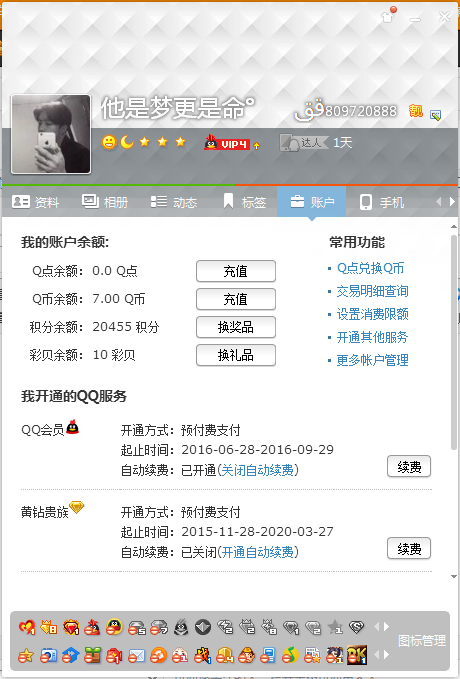Switch to the 相册 tab
Image resolution: width=460 pixels, height=679 pixels.
[x=105, y=202]
